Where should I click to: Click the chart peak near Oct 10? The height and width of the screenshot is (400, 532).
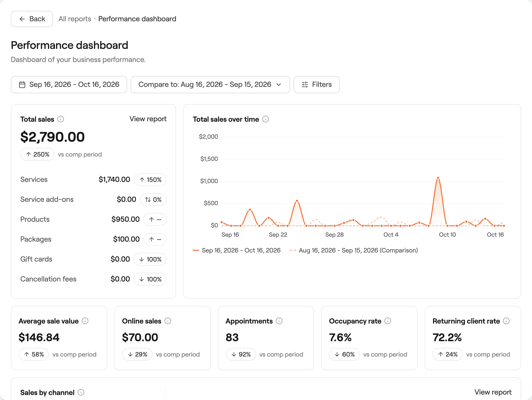tap(438, 178)
